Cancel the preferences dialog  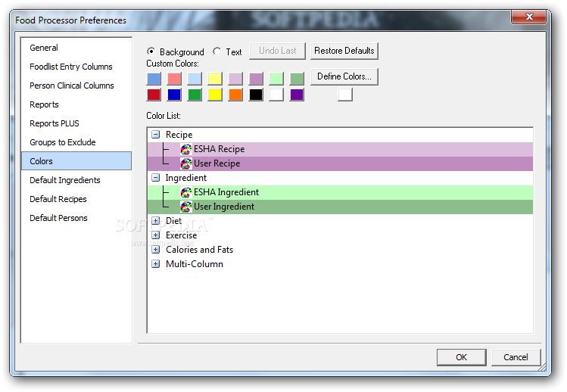coord(516,357)
